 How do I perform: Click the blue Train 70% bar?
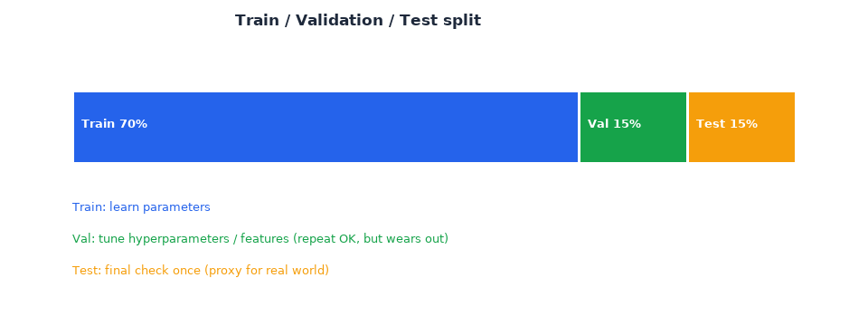click(x=325, y=127)
